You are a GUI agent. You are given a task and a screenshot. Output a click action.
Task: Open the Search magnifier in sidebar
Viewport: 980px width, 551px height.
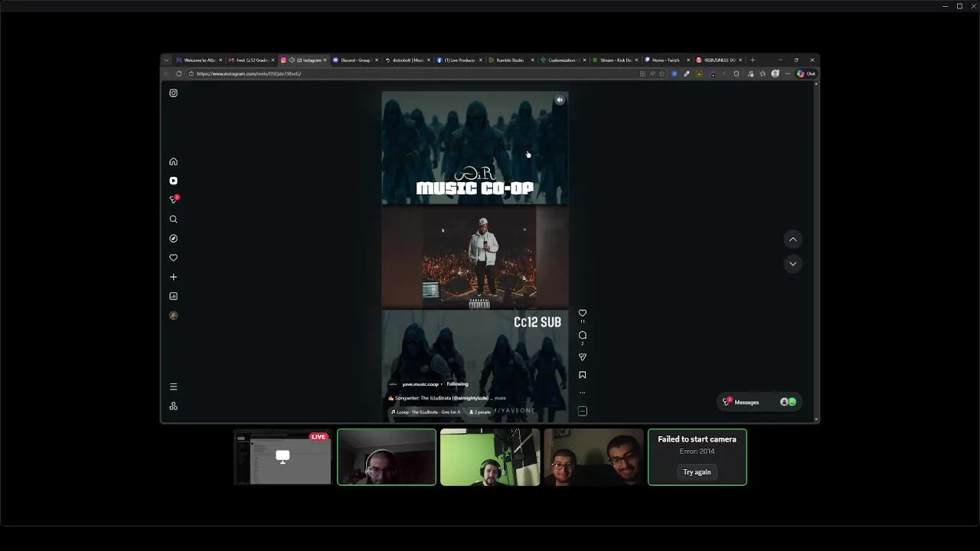coord(173,219)
